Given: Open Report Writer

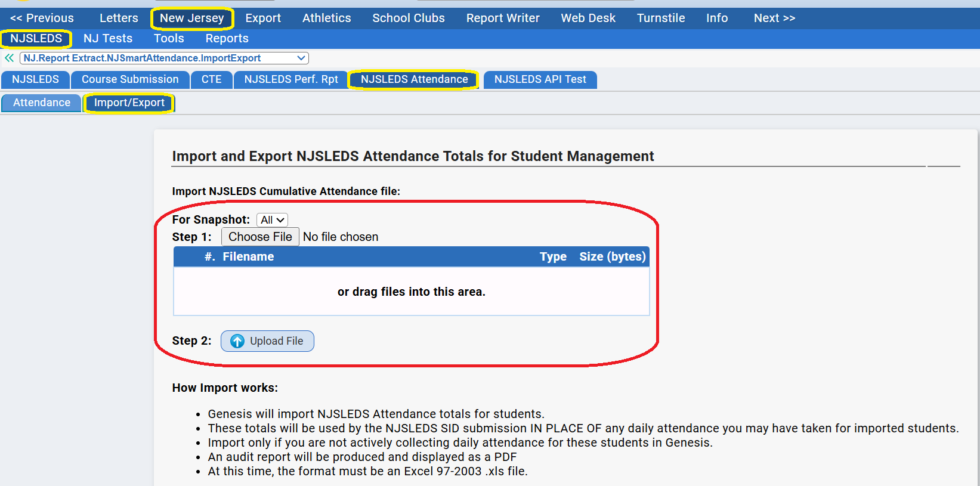Looking at the screenshot, I should [x=503, y=18].
